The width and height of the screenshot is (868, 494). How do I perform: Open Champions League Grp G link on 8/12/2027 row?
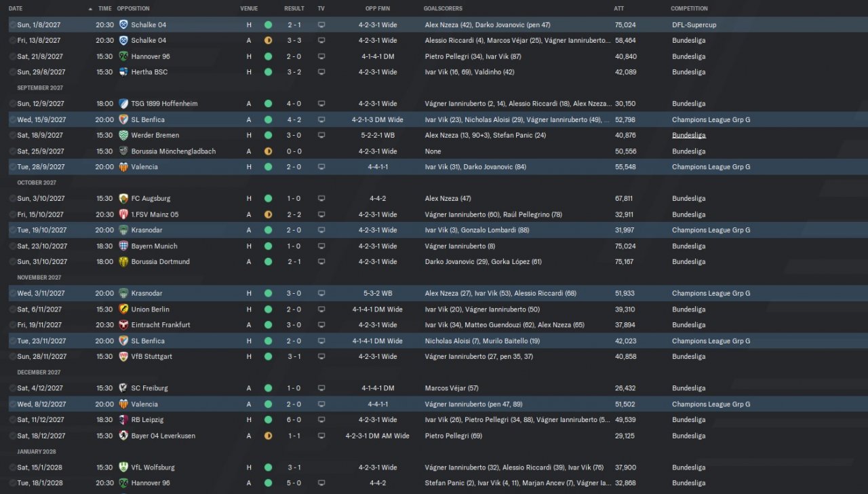(711, 404)
